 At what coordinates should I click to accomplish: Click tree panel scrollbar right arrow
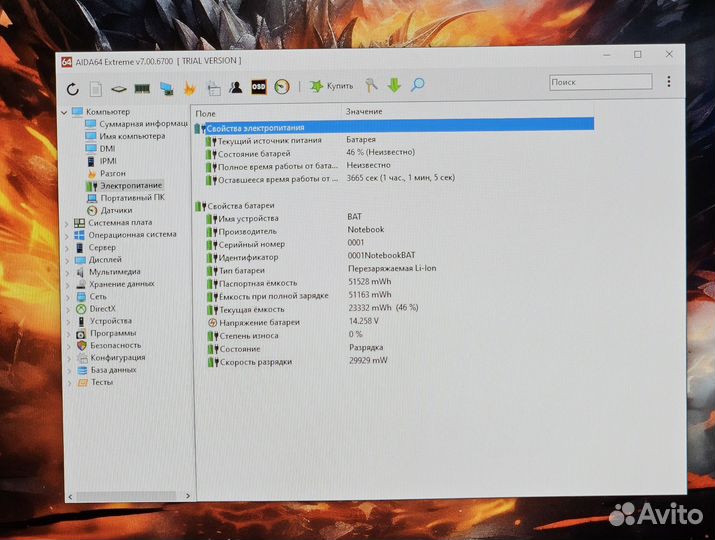pos(188,496)
